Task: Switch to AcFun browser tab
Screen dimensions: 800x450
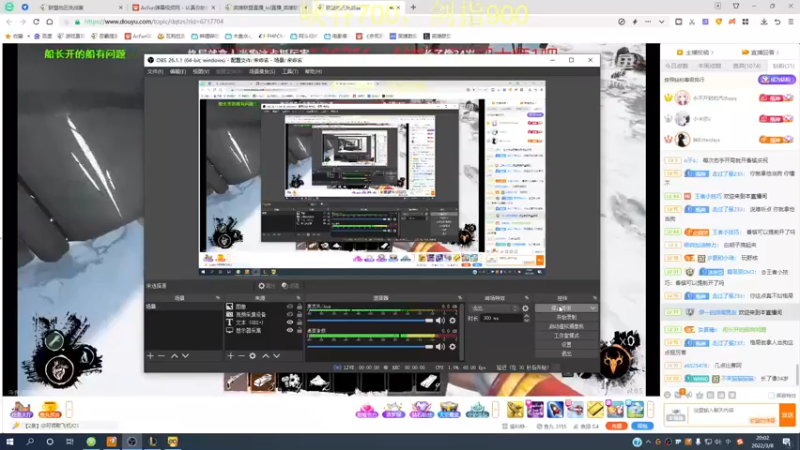Action: point(173,8)
